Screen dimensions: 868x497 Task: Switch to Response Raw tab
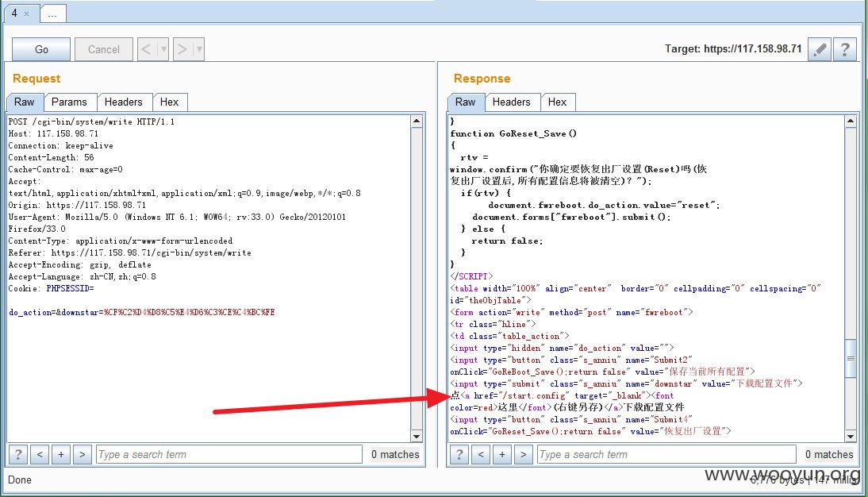[x=466, y=102]
